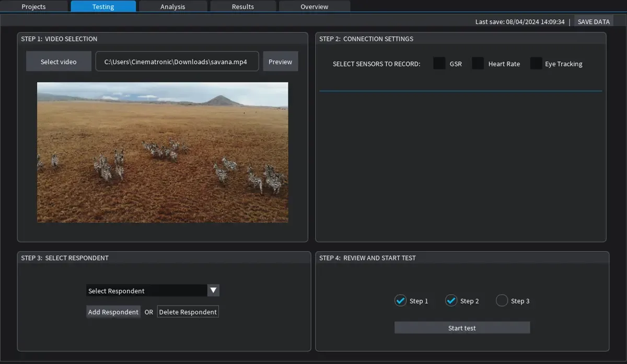Start the test
627x364 pixels.
[x=461, y=327]
